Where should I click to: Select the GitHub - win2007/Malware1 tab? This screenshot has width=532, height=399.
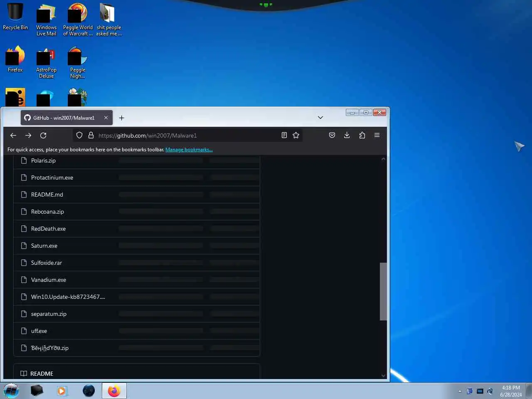click(x=66, y=118)
